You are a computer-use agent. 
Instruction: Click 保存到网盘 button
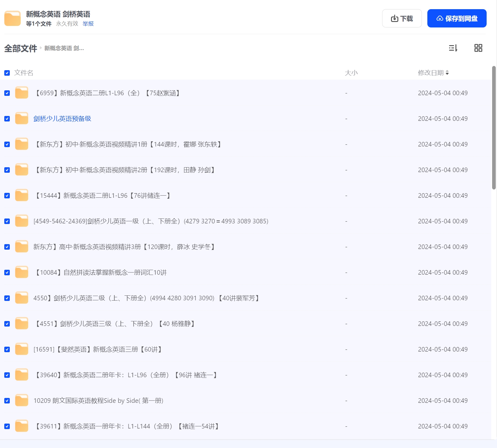point(457,19)
